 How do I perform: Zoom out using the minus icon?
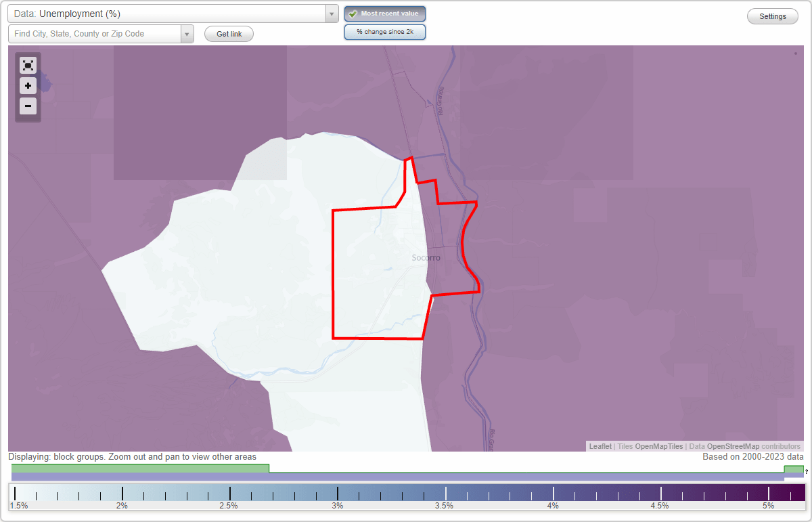28,106
